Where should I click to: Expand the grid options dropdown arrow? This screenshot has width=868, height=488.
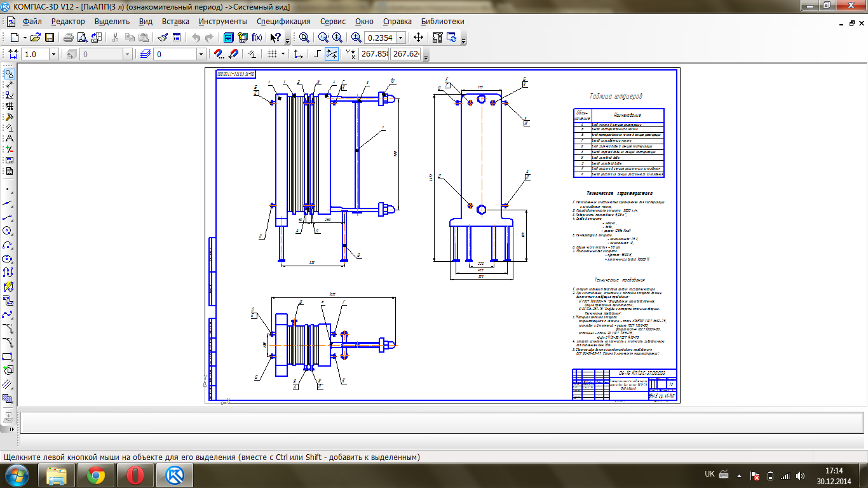click(x=283, y=54)
